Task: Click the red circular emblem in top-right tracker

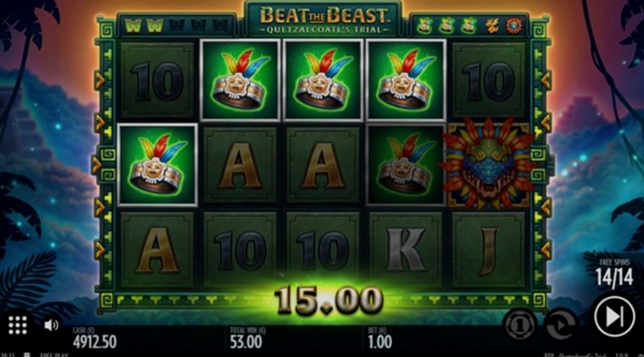Action: [514, 27]
